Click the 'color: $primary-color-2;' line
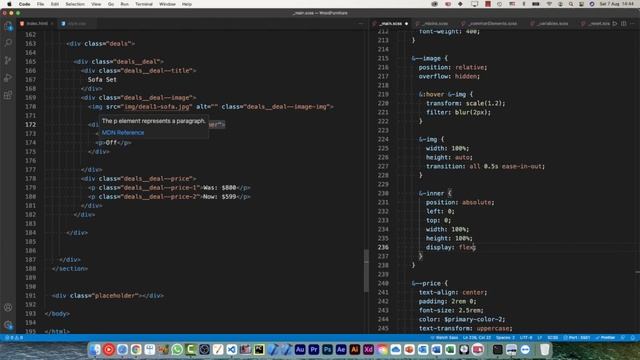The height and width of the screenshot is (360, 640). pos(462,319)
